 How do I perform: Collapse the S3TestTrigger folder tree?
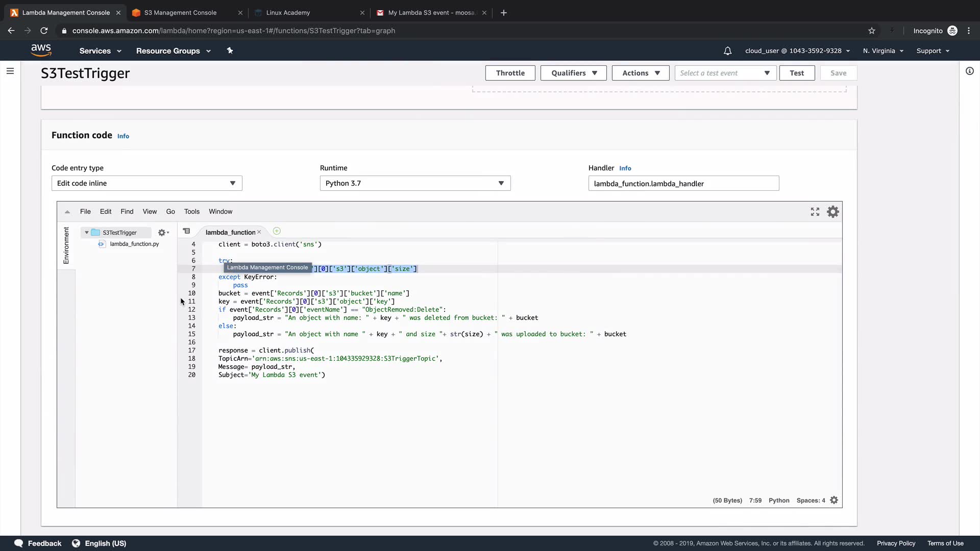[x=87, y=233]
